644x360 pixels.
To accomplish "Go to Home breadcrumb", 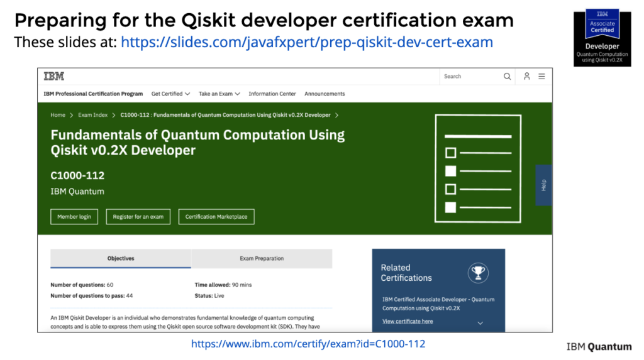I will point(58,115).
